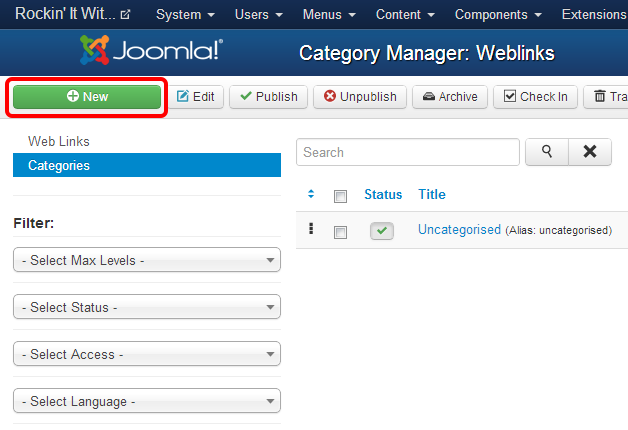Open site link Rockin' It Wit...
This screenshot has height=430, width=628.
65,14
